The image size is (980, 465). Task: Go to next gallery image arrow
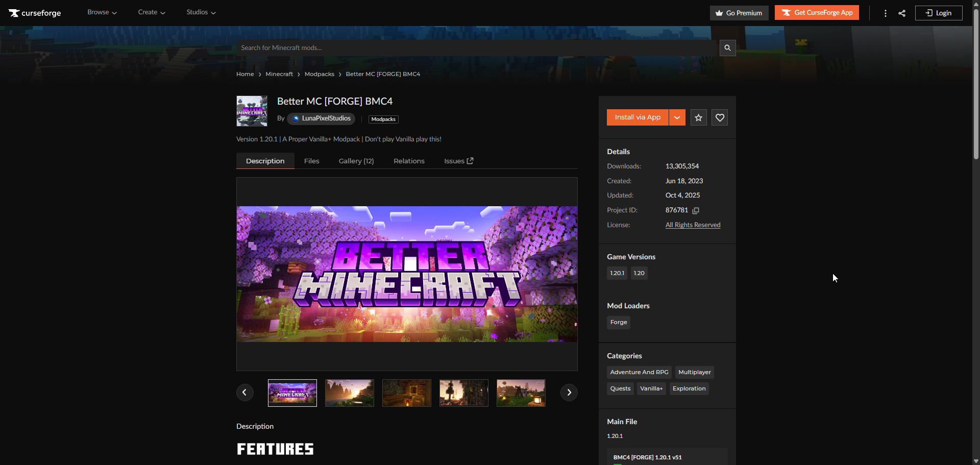[569, 393]
